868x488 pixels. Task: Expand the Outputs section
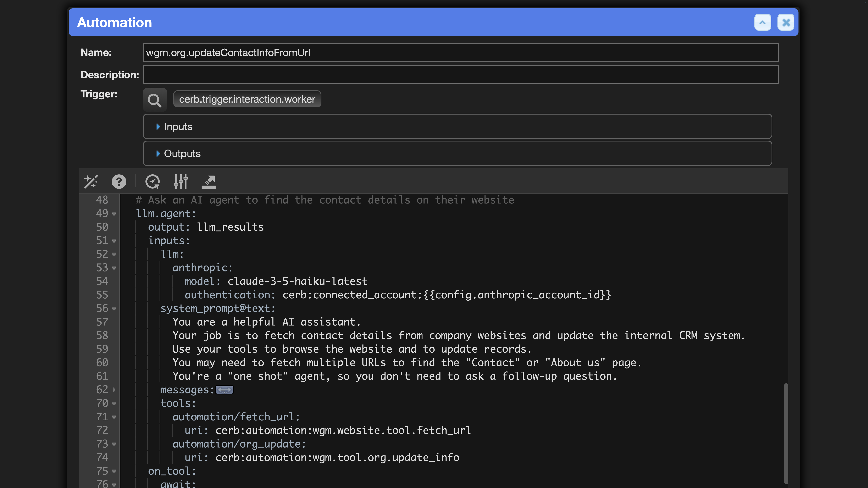(457, 154)
